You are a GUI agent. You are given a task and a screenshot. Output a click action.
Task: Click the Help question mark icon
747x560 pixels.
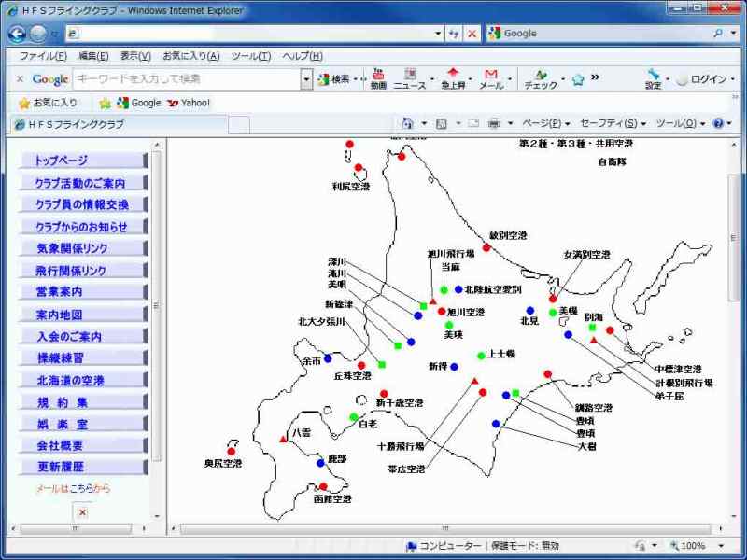[717, 123]
